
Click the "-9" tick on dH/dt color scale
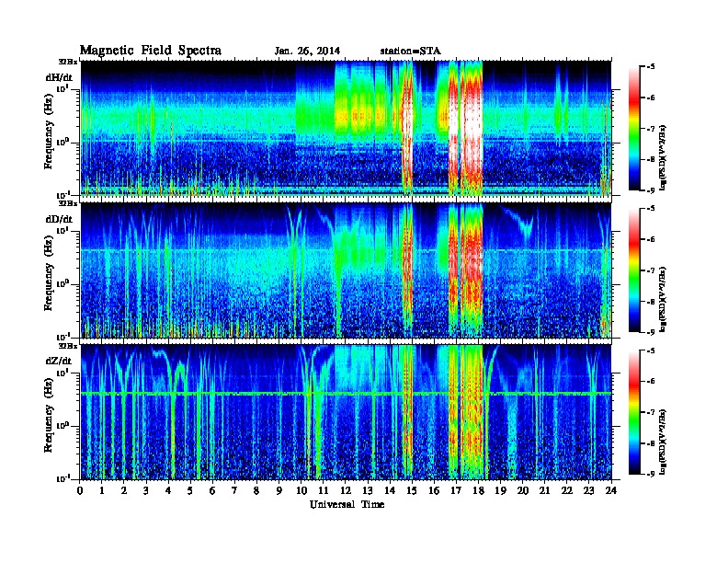click(x=650, y=190)
